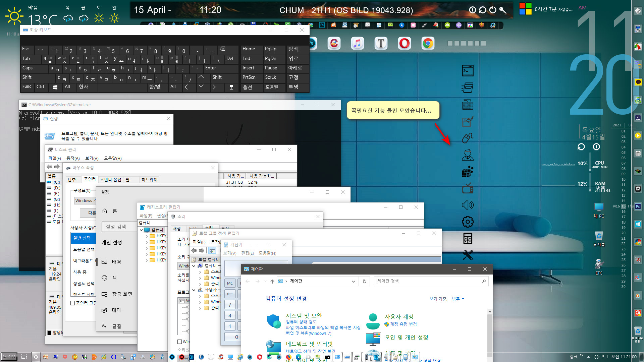The image size is (644, 362).
Task: Switch to the 하드웨어 tab in mouse properties
Action: coord(149,180)
